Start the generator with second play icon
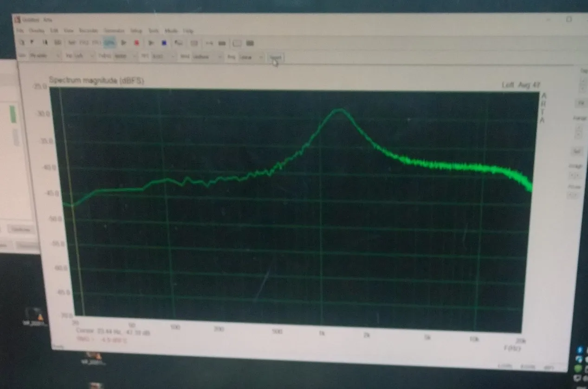Image resolution: width=588 pixels, height=389 pixels. (x=151, y=43)
